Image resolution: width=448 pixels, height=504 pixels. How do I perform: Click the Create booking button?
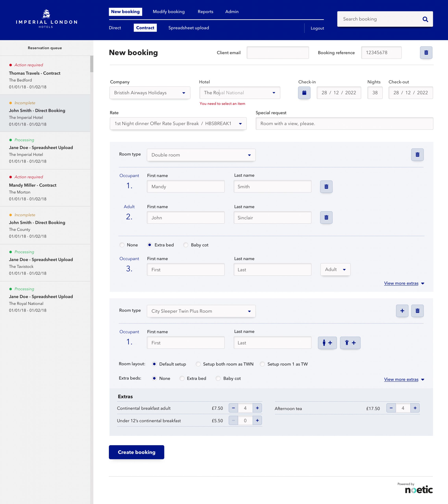tap(136, 452)
